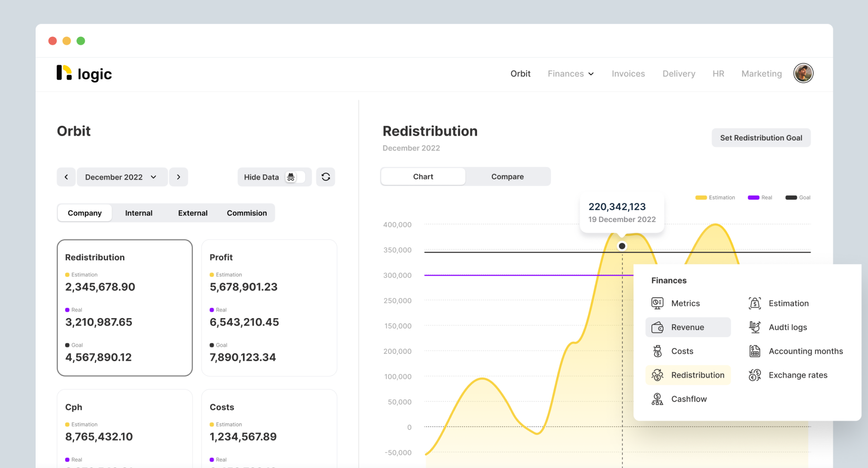Click the Set Redistribution Goal button
868x468 pixels.
point(761,137)
